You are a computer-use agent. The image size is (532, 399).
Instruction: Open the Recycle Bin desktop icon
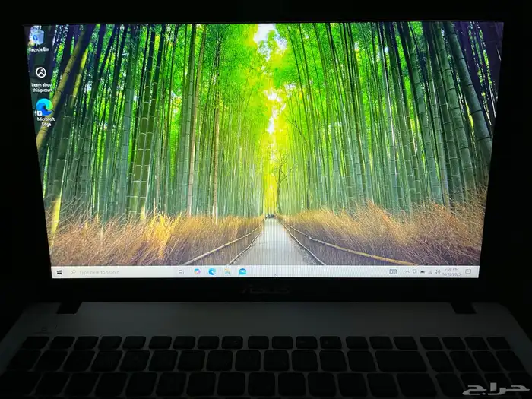[x=37, y=37]
